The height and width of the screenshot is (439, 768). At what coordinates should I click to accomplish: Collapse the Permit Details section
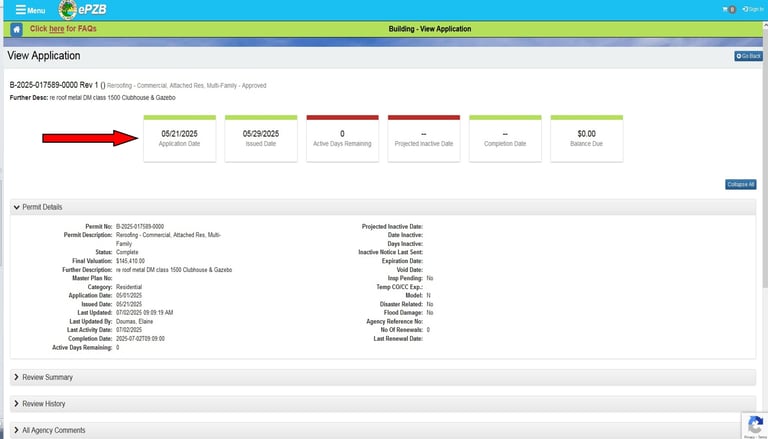pos(383,207)
